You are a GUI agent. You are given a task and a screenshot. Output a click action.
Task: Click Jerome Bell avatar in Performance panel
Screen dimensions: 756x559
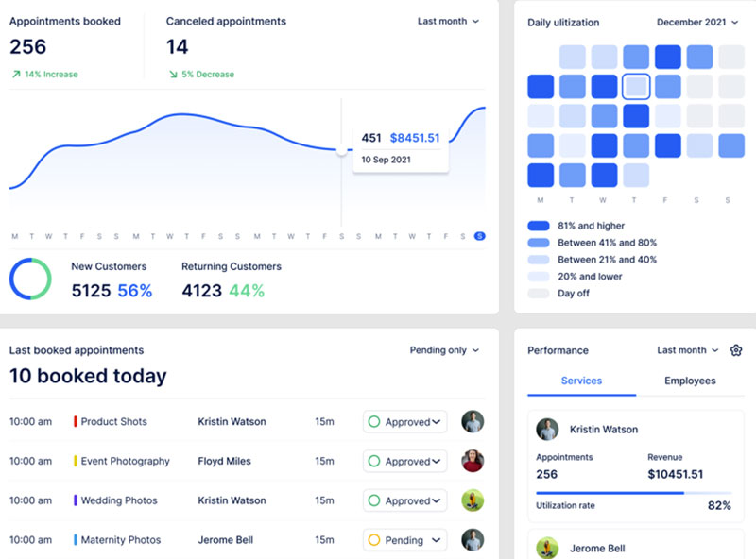(x=547, y=548)
